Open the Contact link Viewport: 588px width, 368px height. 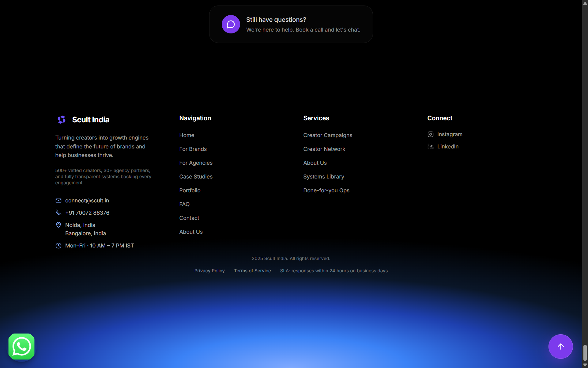[189, 218]
